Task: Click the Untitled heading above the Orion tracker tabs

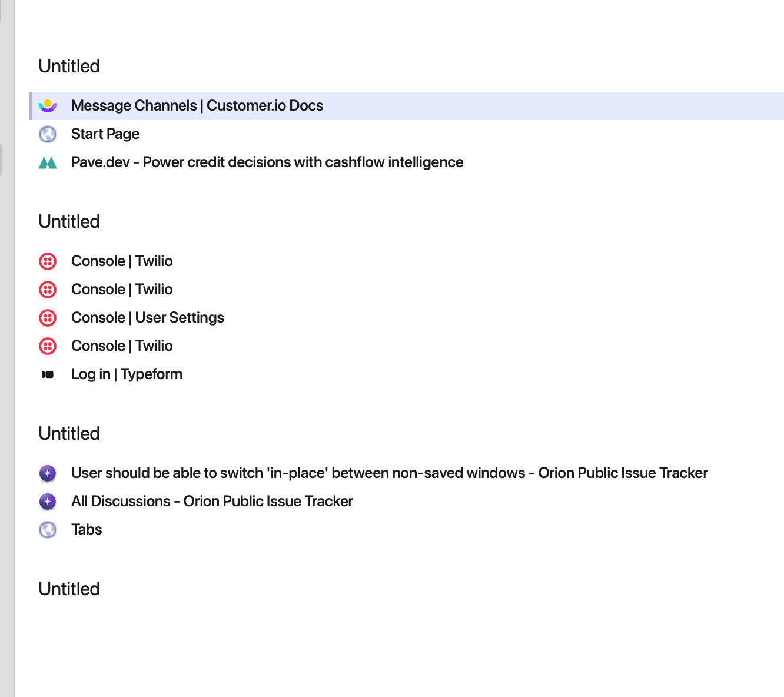Action: click(69, 434)
